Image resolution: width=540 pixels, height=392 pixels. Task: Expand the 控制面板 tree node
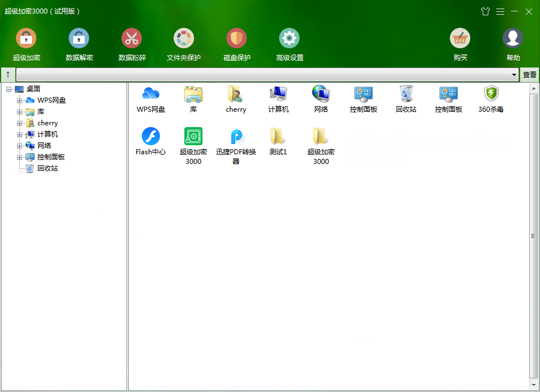[20, 157]
